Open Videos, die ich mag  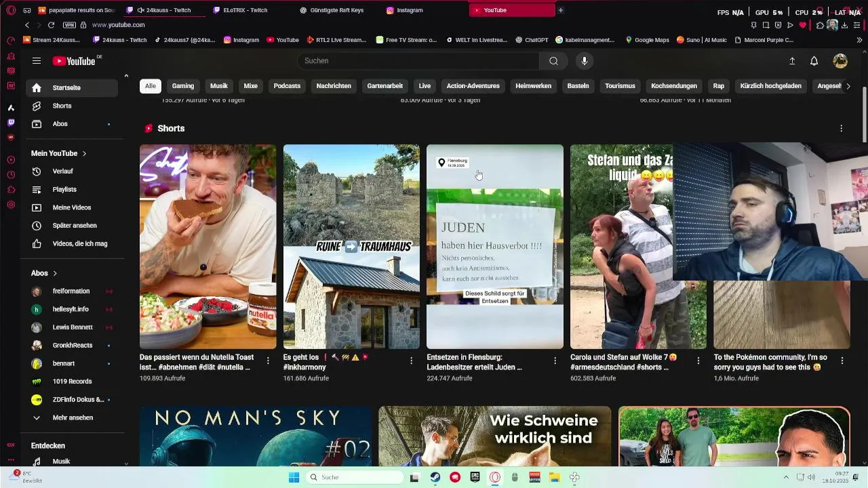(x=72, y=243)
